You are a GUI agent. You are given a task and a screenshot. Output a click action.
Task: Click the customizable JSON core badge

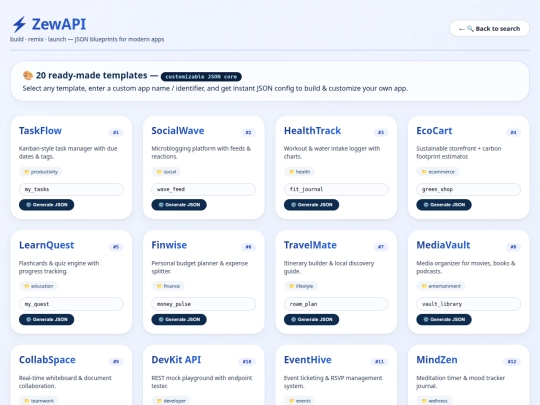201,76
